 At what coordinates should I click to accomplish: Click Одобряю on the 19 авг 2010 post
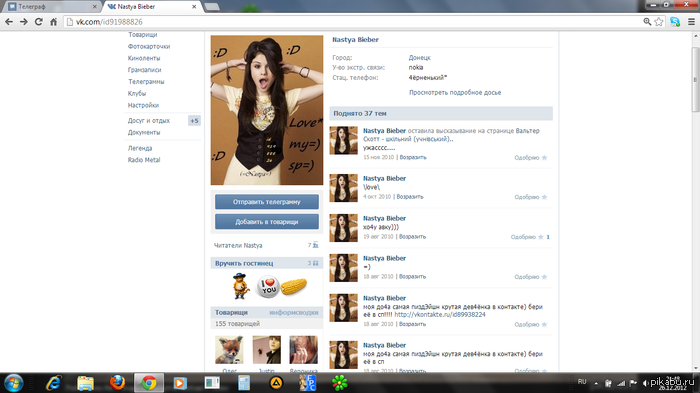click(x=523, y=237)
